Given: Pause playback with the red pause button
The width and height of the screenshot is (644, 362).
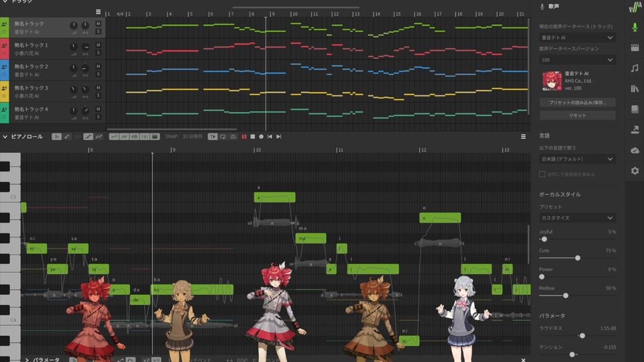Looking at the screenshot, I should tap(244, 137).
